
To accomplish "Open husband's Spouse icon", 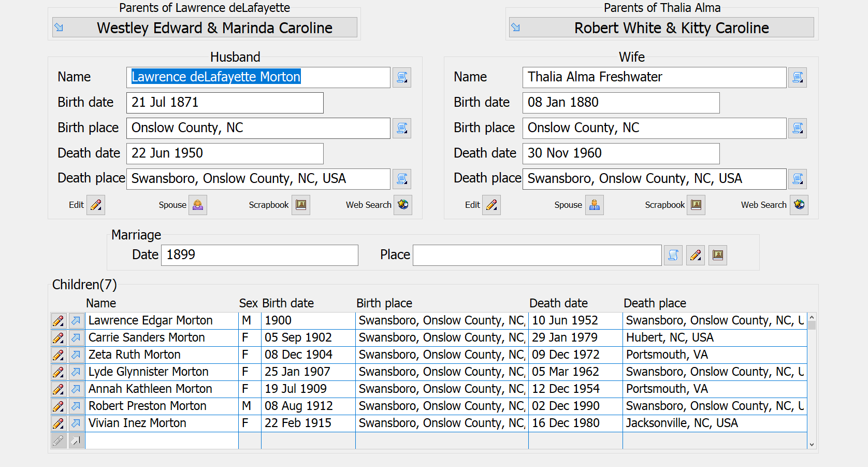I will pos(198,205).
